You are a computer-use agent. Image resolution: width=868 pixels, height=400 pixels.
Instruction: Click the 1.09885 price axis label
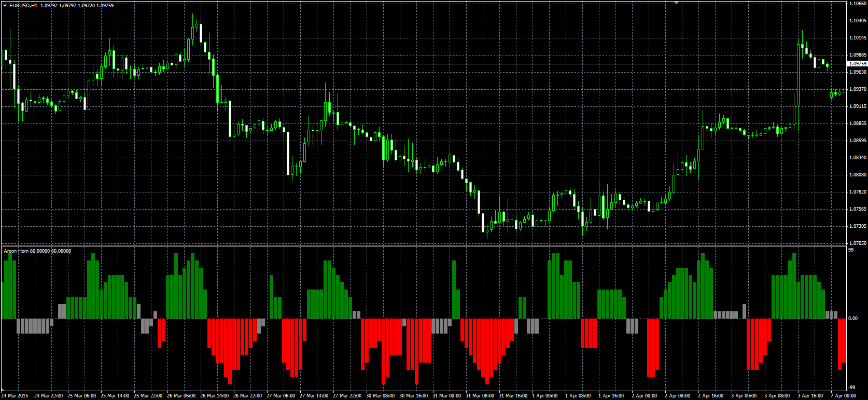(858, 55)
